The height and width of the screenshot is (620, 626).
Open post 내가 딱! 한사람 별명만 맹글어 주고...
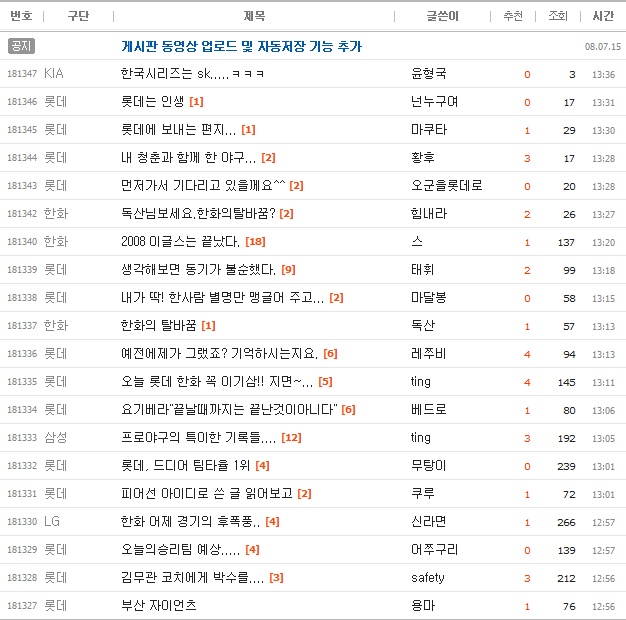222,297
